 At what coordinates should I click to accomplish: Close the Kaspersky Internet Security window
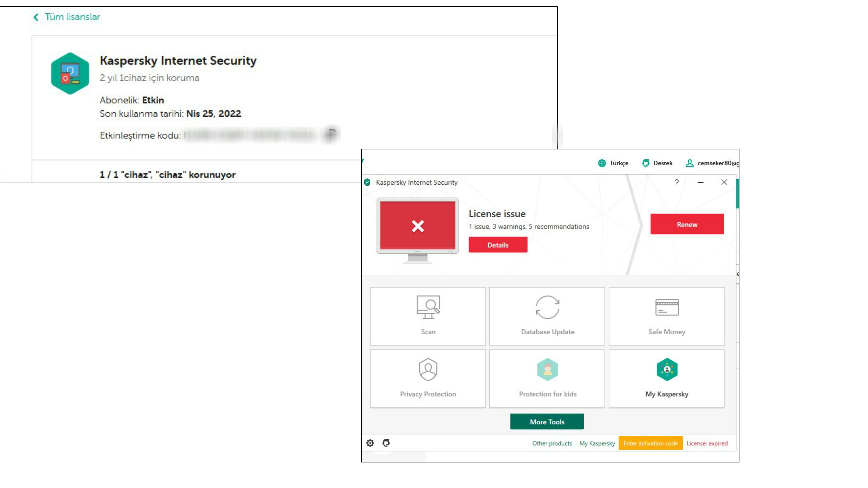tap(724, 182)
